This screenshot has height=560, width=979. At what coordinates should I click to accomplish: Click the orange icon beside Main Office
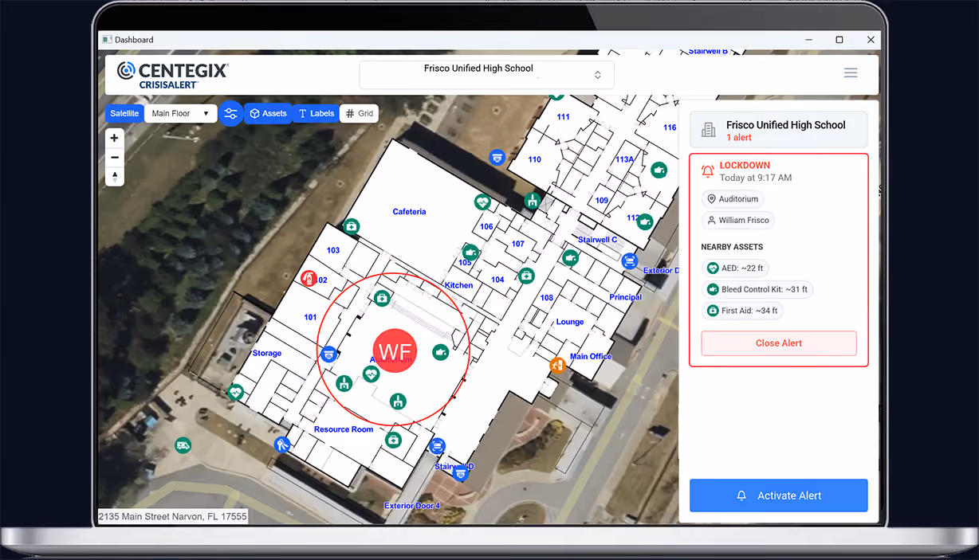[557, 365]
